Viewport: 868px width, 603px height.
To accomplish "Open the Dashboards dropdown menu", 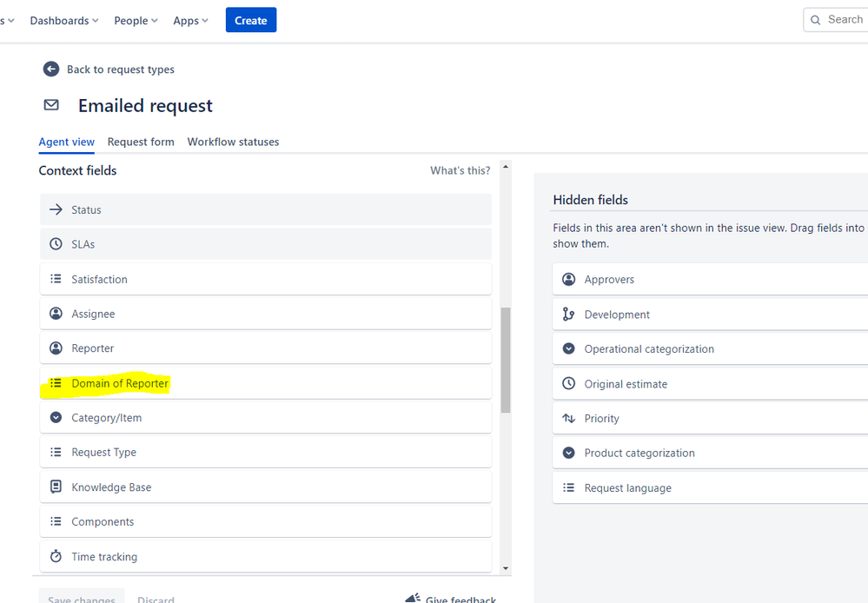I will 64,21.
